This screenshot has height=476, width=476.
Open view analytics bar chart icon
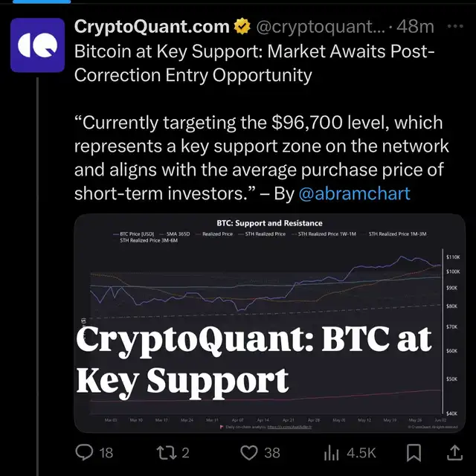332,451
